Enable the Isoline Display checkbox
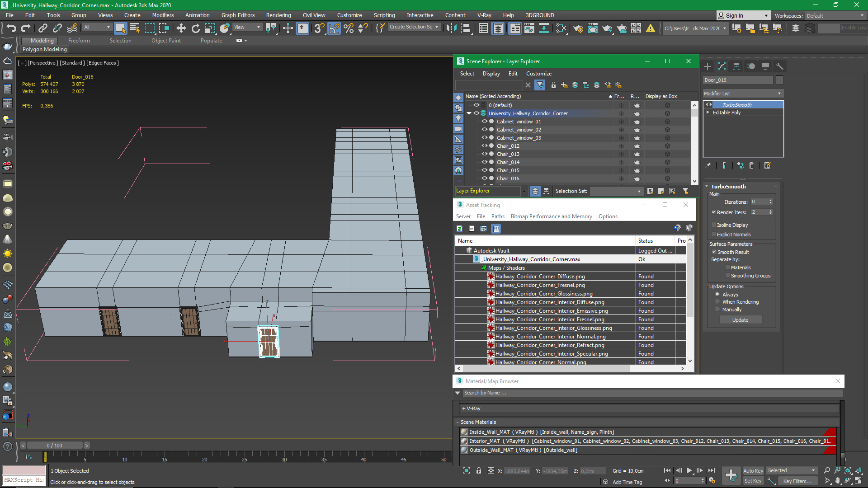Viewport: 868px width, 488px height. 714,225
